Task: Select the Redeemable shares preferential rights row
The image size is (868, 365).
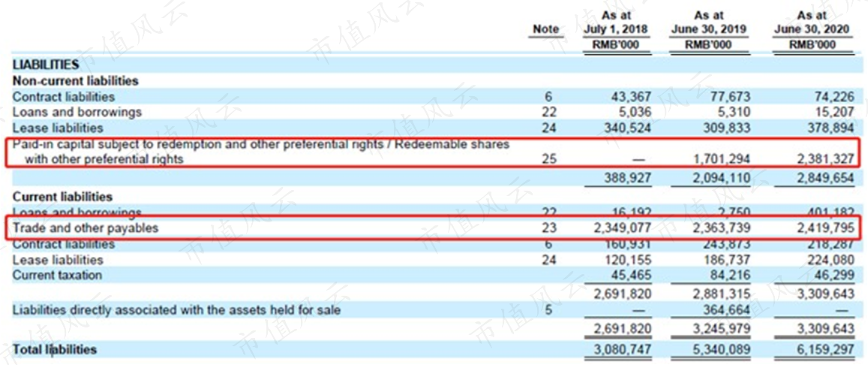Action: 432,152
